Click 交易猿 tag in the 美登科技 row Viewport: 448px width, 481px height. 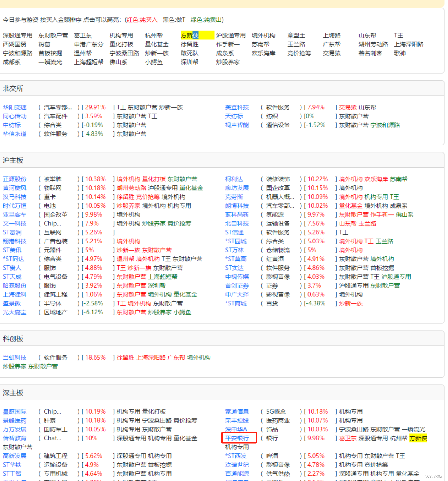[347, 107]
